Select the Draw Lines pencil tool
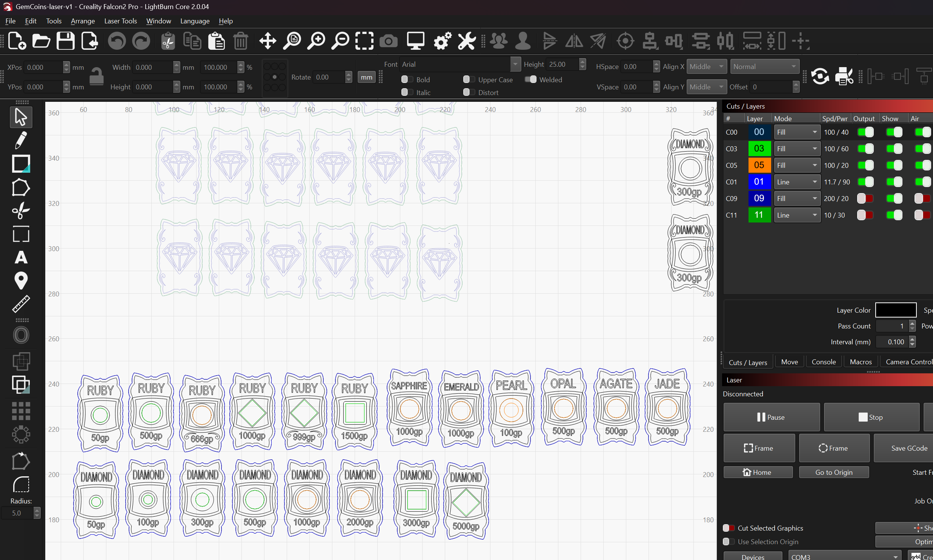933x560 pixels. 21,140
